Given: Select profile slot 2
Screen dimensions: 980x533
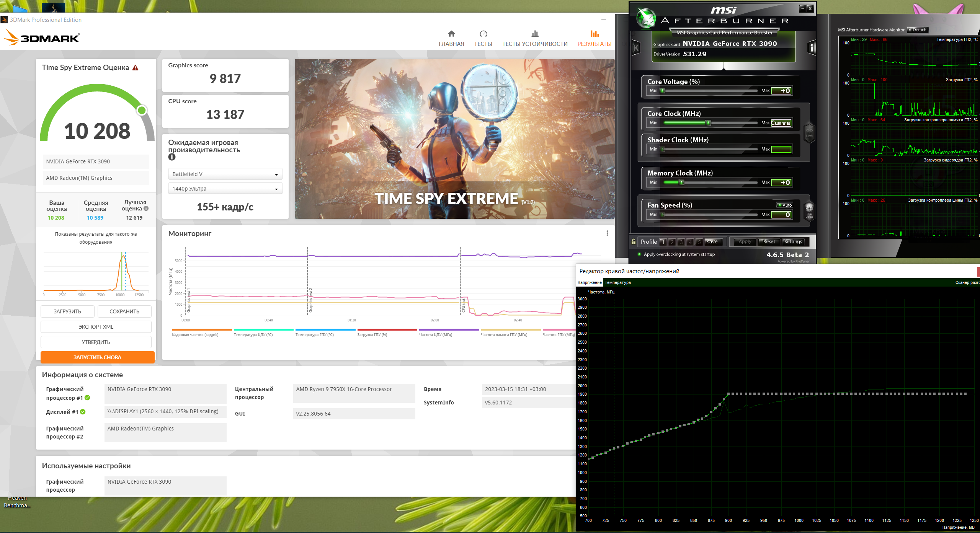Looking at the screenshot, I should click(x=672, y=242).
